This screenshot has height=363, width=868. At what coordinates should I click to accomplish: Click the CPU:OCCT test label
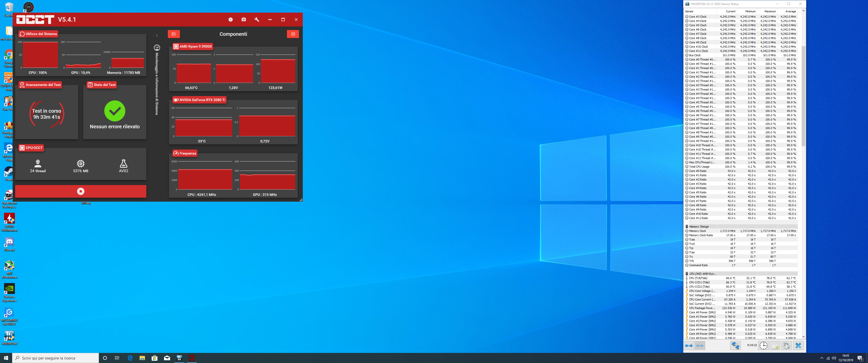coord(31,147)
